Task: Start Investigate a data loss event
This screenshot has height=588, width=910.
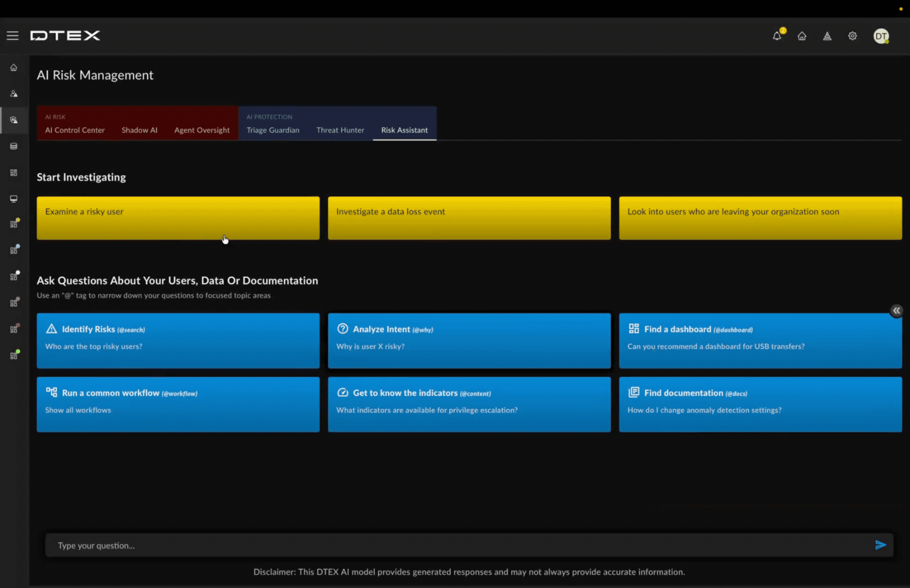Action: [469, 218]
